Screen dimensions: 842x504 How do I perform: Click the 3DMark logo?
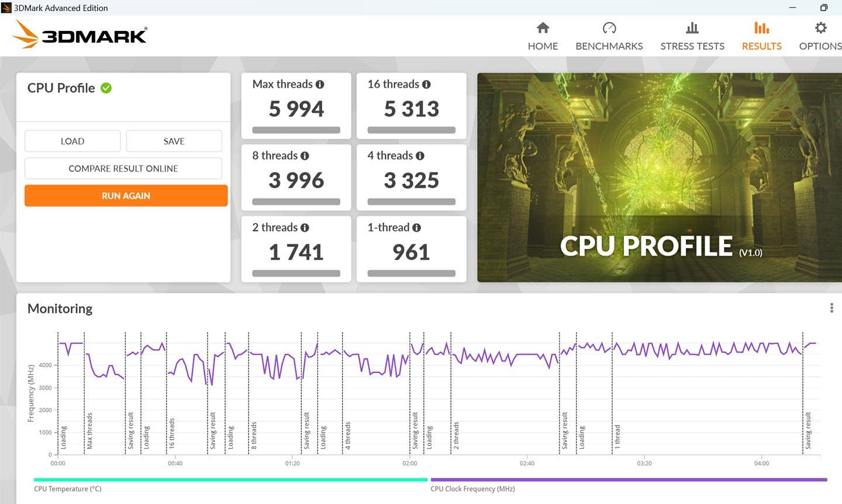pyautogui.click(x=80, y=34)
